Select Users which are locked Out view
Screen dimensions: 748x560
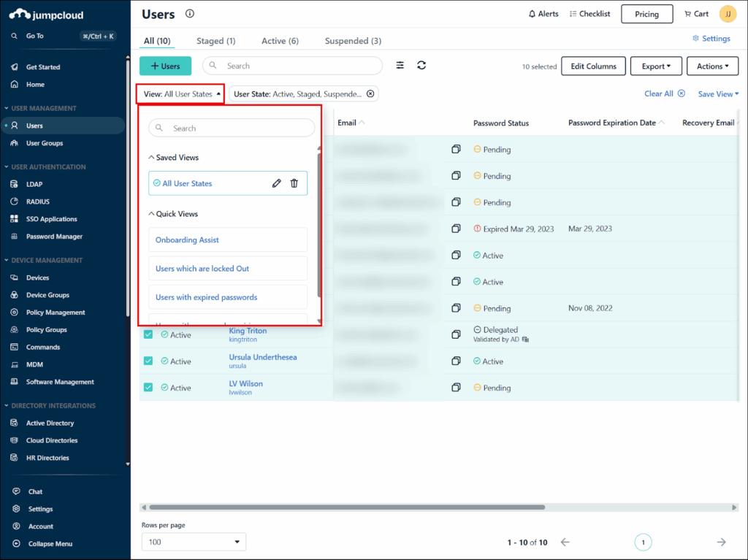point(228,269)
